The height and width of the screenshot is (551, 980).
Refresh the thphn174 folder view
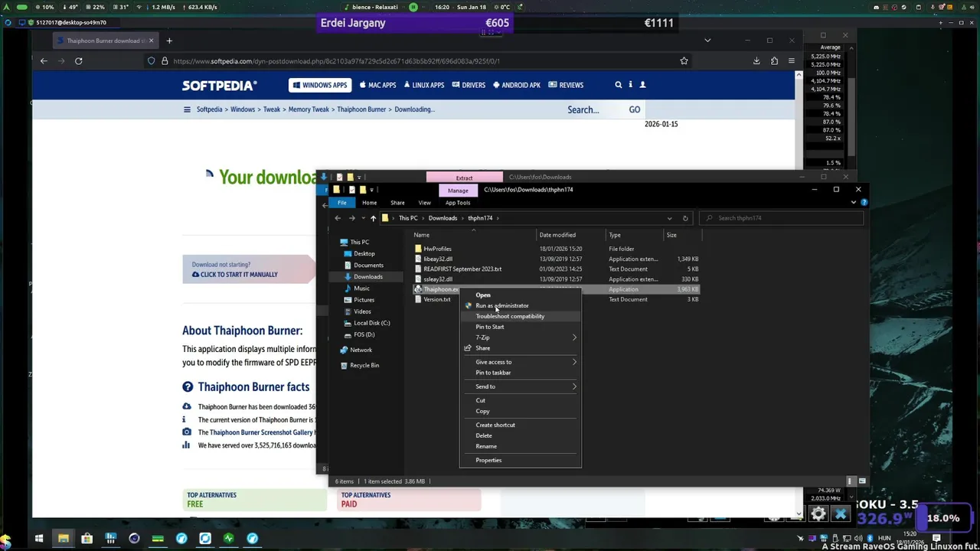click(685, 218)
